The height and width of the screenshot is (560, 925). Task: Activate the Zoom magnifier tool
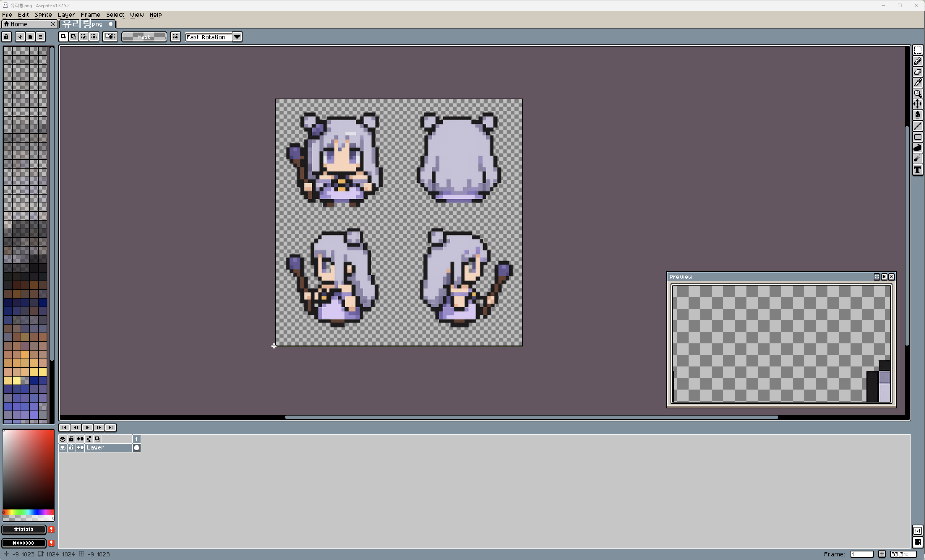[x=917, y=94]
